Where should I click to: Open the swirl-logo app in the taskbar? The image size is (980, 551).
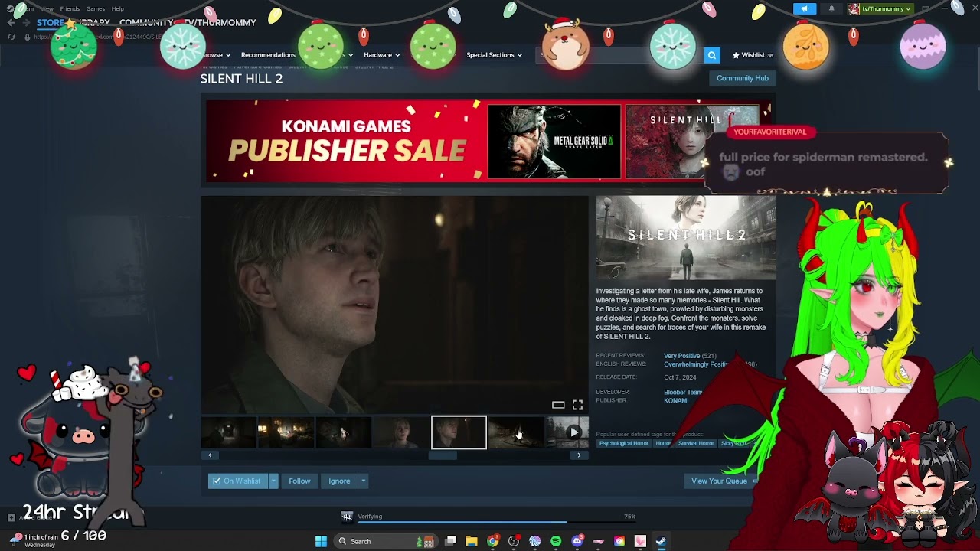pyautogui.click(x=535, y=542)
